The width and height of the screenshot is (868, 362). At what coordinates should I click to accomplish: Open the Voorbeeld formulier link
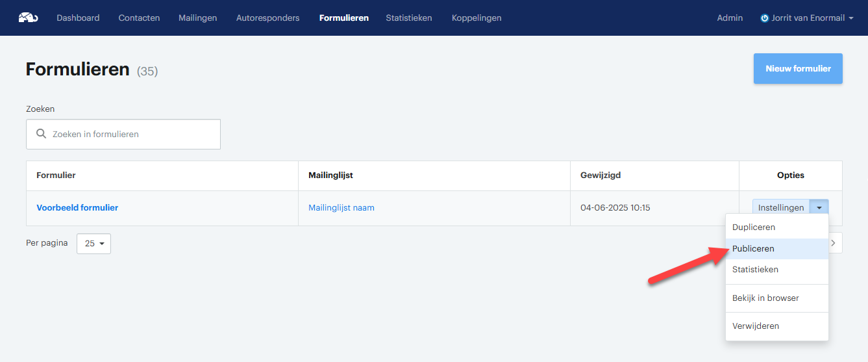(x=77, y=208)
